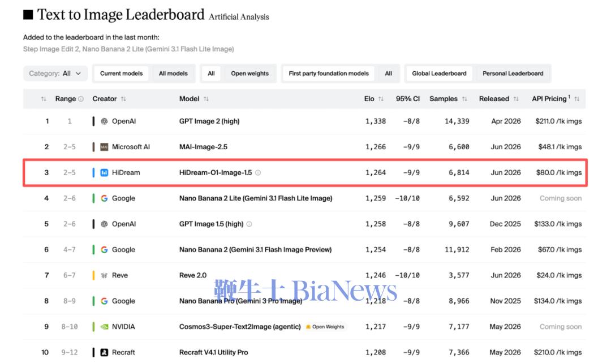
Task: Click the 95% CI column header
Action: pyautogui.click(x=407, y=99)
